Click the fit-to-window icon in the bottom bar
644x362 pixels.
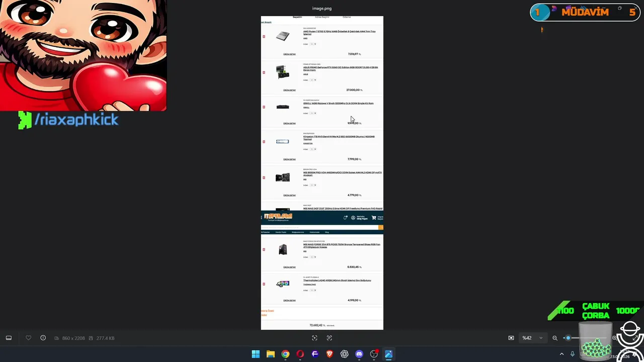(314, 338)
